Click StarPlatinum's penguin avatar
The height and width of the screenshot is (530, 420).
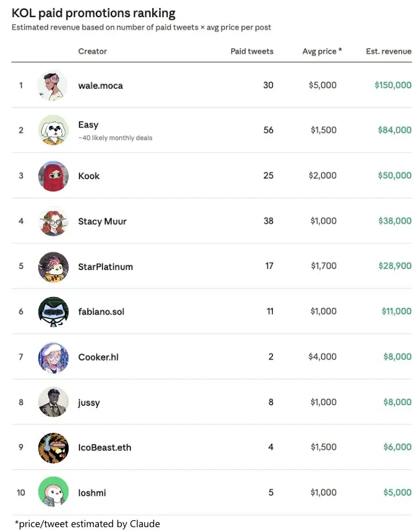click(53, 267)
